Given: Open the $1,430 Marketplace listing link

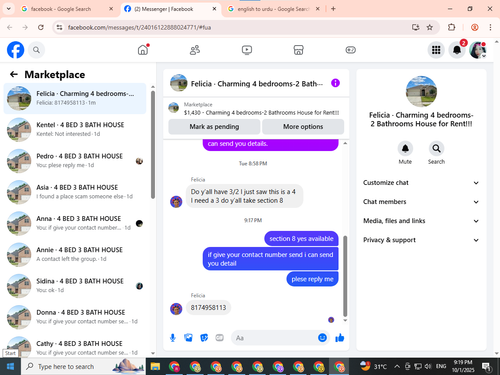Looking at the screenshot, I should [x=261, y=113].
